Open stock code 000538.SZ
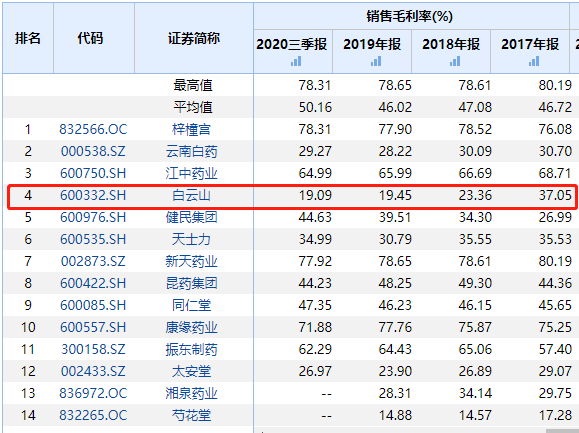This screenshot has height=433, width=579. (x=93, y=151)
